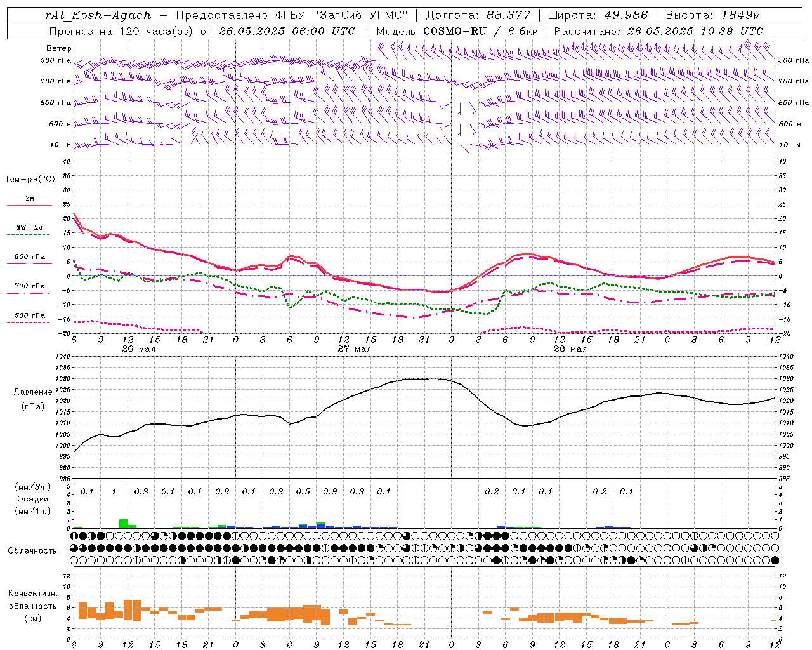Click the 27 мая date label
Screen dimensions: 812x650
[x=355, y=349]
